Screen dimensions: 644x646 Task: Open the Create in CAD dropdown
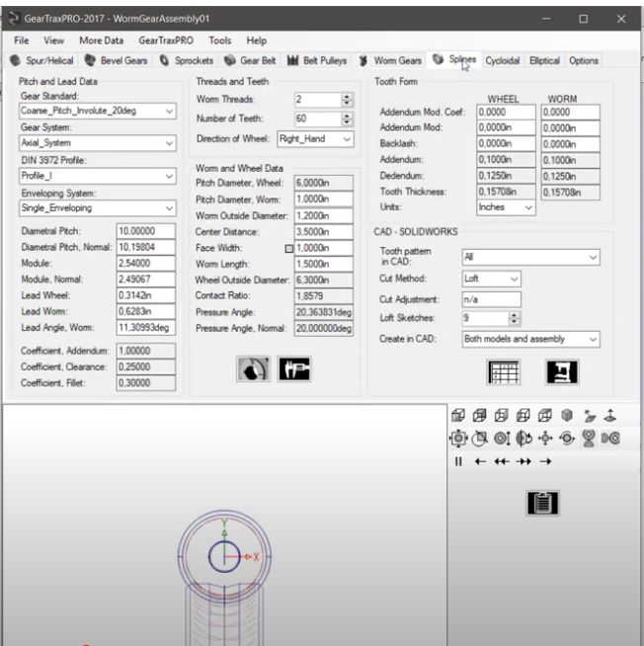pyautogui.click(x=530, y=339)
